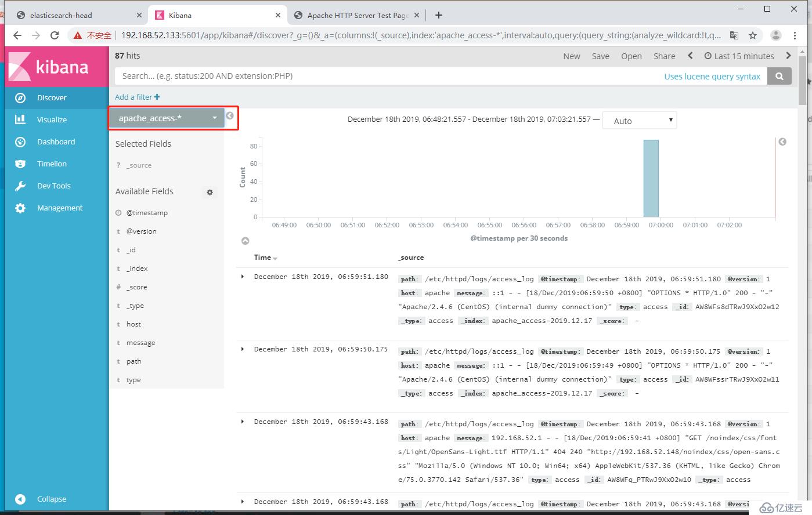Open browser profile avatar
The width and height of the screenshot is (812, 515).
(776, 35)
